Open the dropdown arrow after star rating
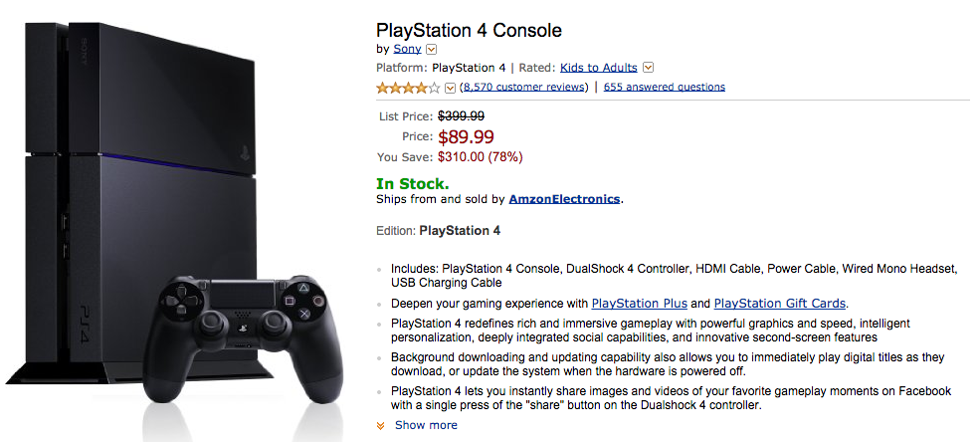 point(450,88)
